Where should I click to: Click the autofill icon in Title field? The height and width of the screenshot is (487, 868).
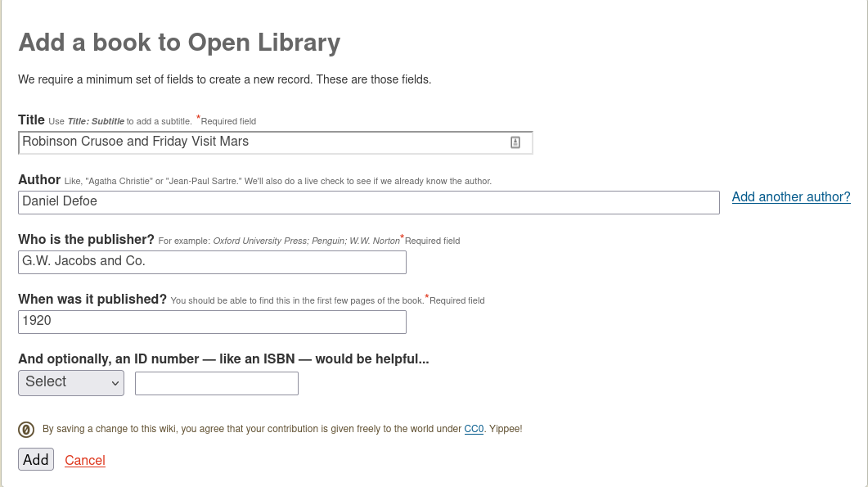(x=515, y=143)
